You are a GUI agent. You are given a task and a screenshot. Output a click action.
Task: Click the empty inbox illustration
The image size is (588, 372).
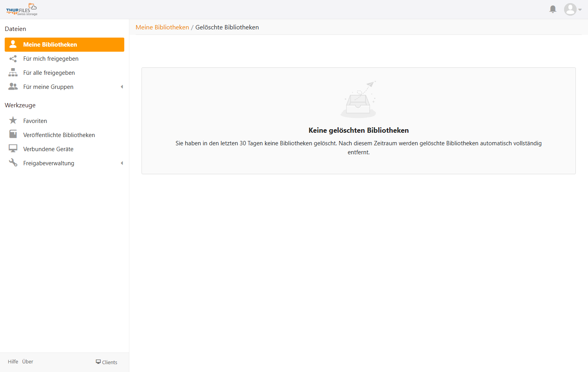pos(359,99)
